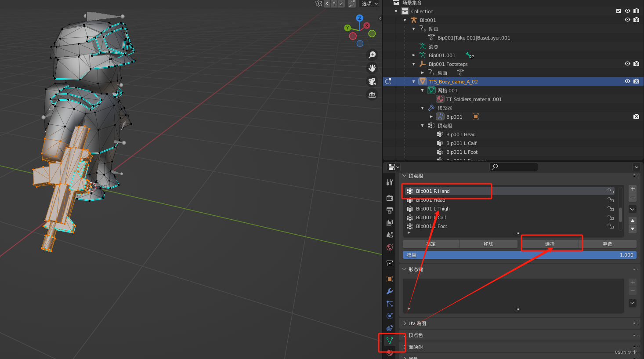
Task: Click the material icon of TT_Soldiers_material.001
Action: [440, 99]
